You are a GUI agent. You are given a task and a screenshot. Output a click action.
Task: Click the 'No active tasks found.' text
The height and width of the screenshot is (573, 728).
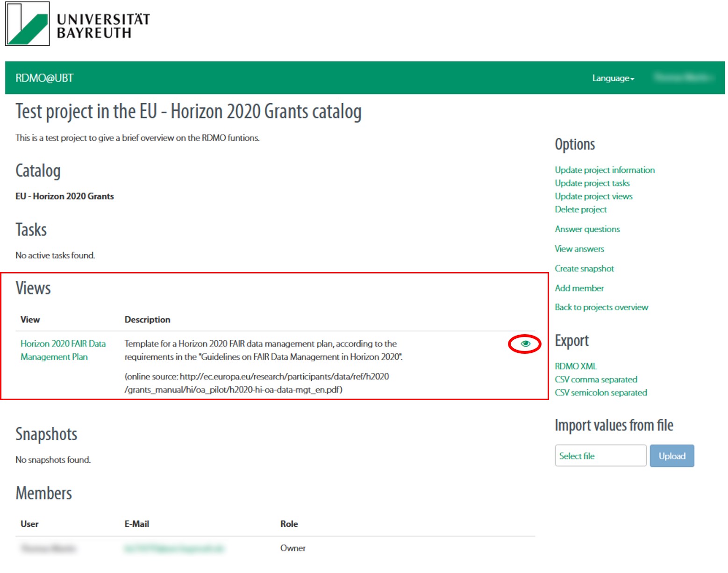click(55, 255)
